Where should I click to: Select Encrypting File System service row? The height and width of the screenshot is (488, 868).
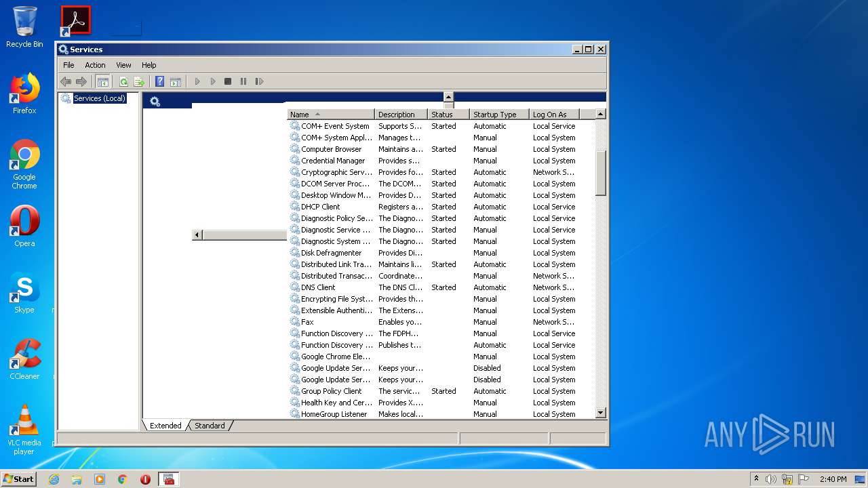(441, 299)
